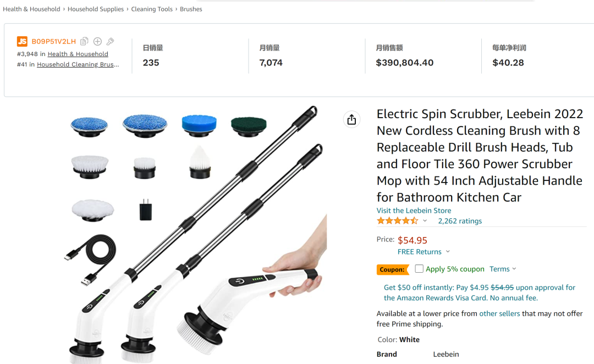Click the orange JS Jungle Scout logo

[22, 41]
